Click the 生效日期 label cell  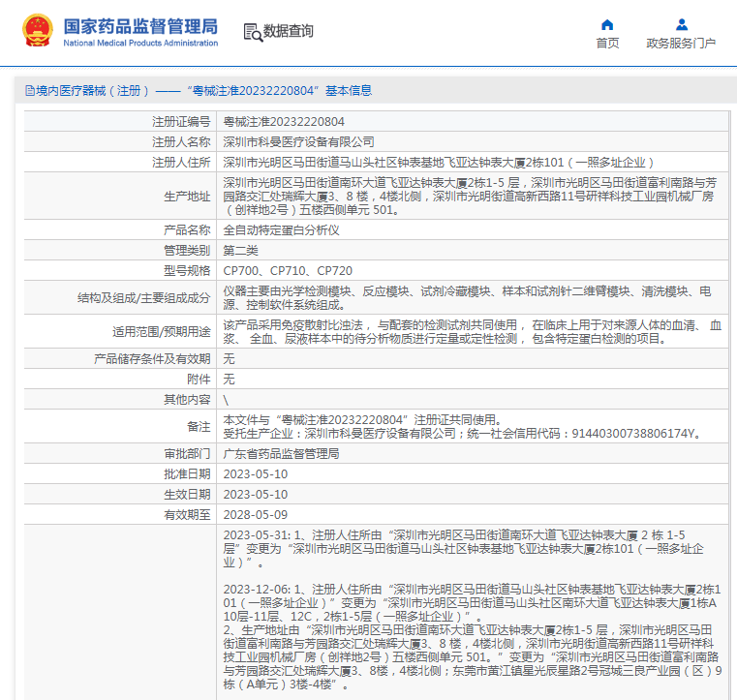(x=120, y=494)
